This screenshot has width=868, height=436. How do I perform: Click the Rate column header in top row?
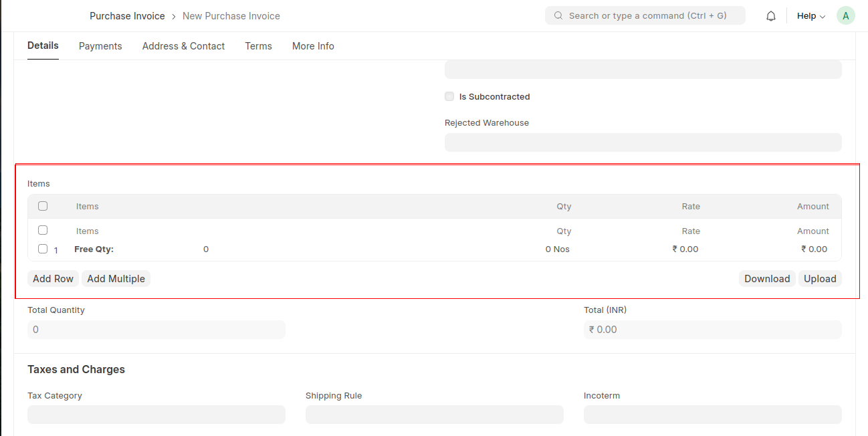[x=691, y=207]
